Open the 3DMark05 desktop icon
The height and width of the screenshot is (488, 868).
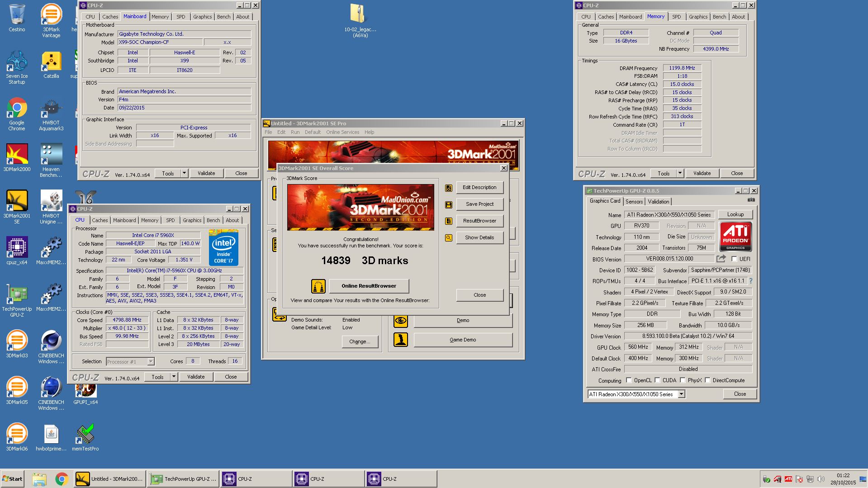coord(17,391)
